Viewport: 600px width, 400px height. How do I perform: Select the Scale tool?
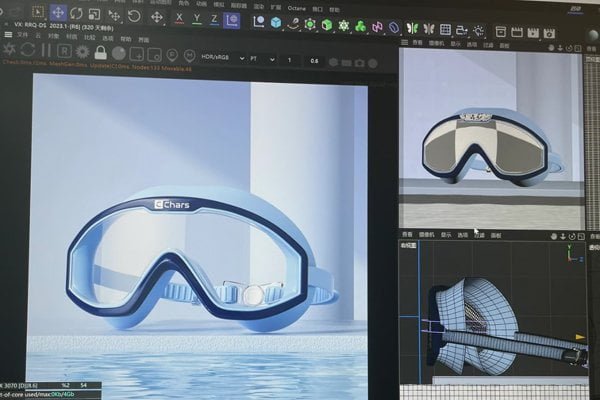click(x=93, y=14)
